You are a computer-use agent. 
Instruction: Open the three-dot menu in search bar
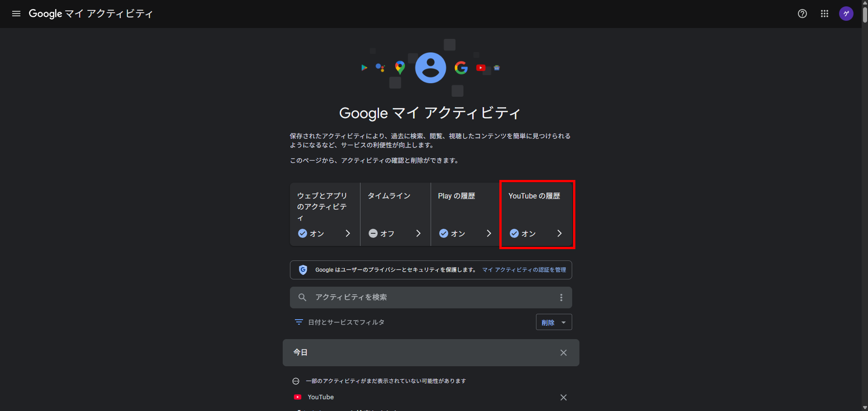point(561,298)
